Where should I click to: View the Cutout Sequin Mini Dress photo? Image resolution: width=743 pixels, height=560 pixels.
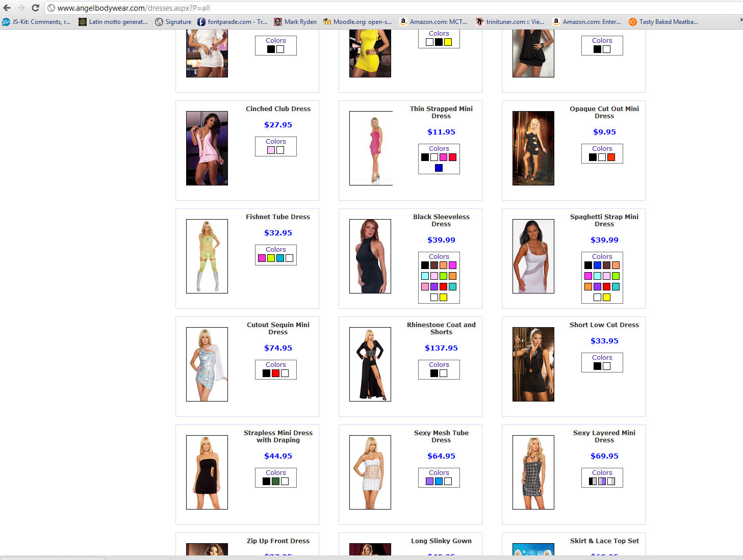click(x=207, y=364)
